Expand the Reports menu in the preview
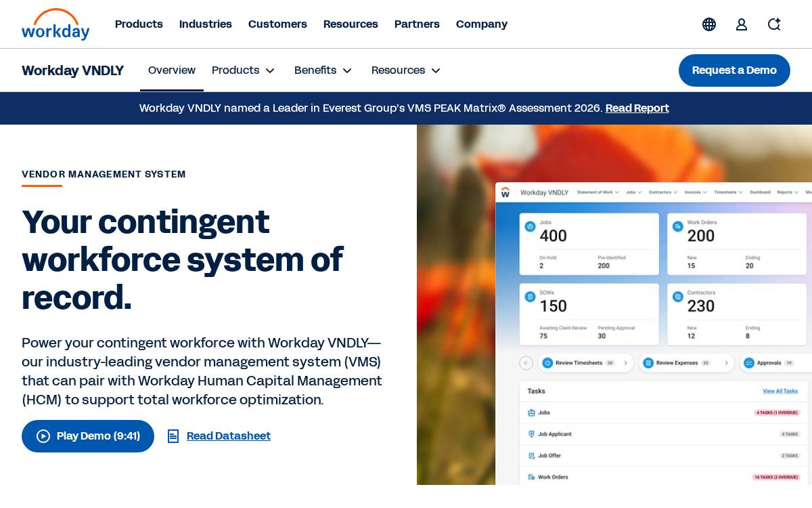Screen dimensions: 812x508 coord(788,192)
